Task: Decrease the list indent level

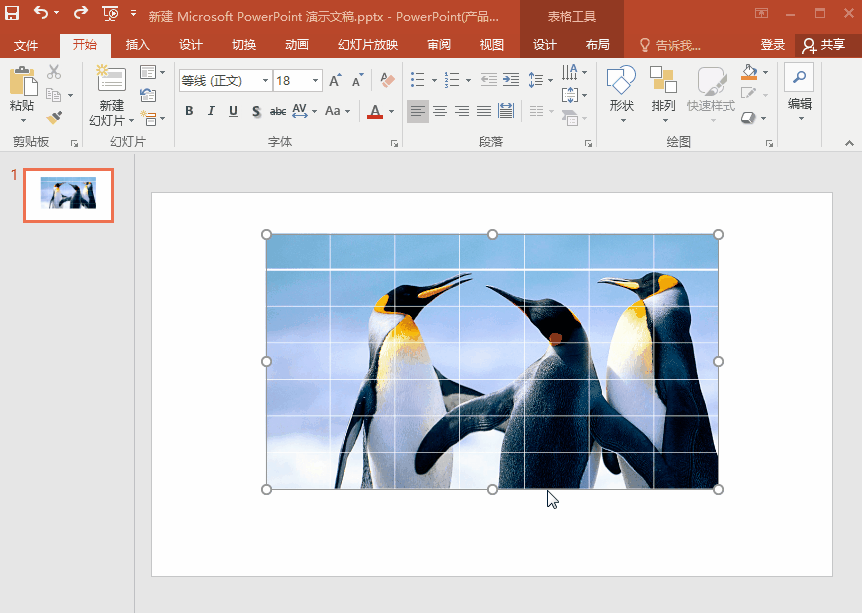Action: coord(488,80)
